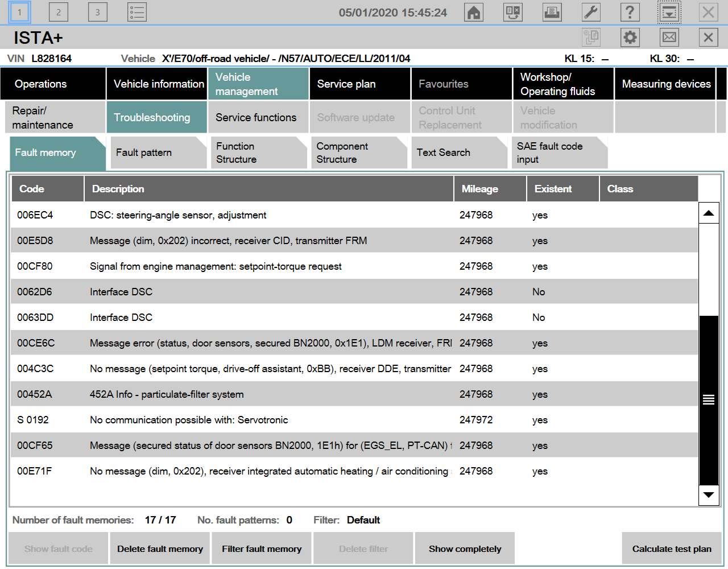Click the scrollbar thumb handle
Screen dimensions: 728x569
click(x=708, y=399)
